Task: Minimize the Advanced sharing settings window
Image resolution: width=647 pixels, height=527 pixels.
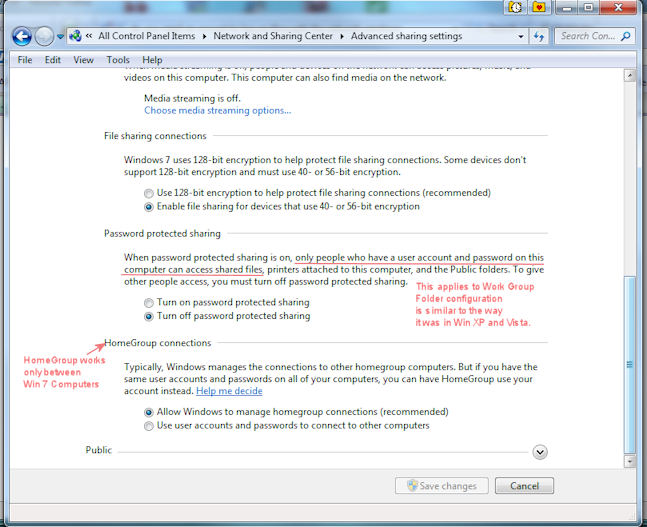Action: pos(567,7)
